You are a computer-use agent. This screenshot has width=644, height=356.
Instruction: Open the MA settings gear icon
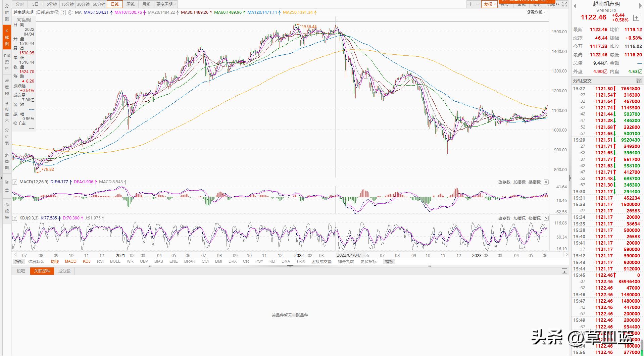tap(70, 12)
